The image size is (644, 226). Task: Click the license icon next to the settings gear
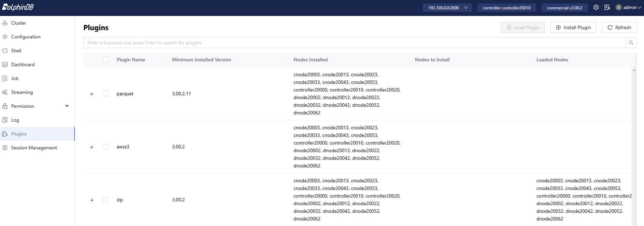(x=607, y=7)
